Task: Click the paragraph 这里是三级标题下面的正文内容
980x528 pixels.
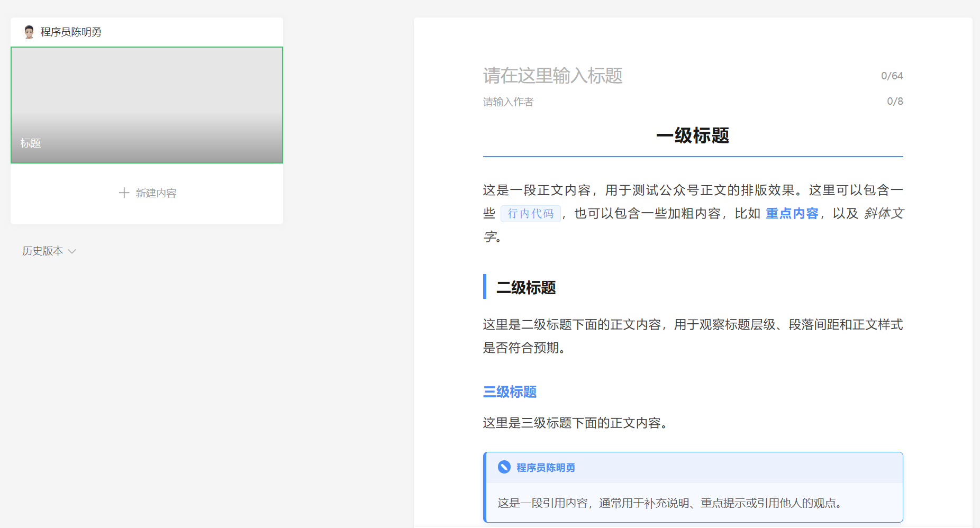Action: tap(576, 423)
